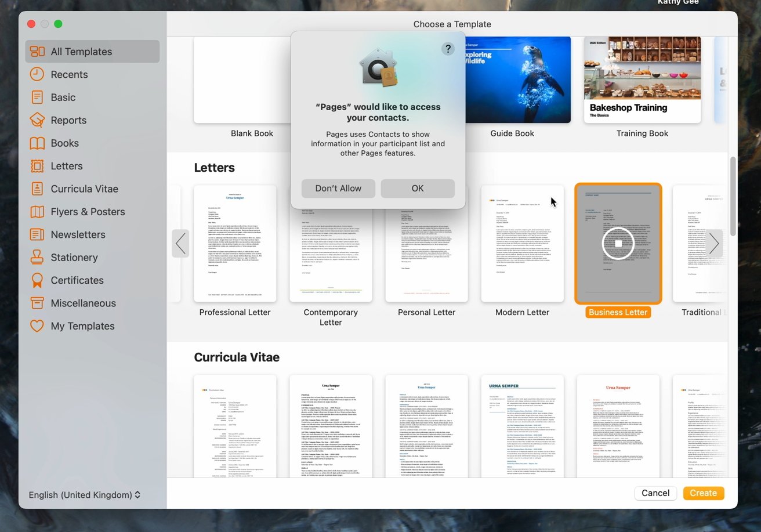Choose the Traditional Letter template
The height and width of the screenshot is (532, 761).
699,244
